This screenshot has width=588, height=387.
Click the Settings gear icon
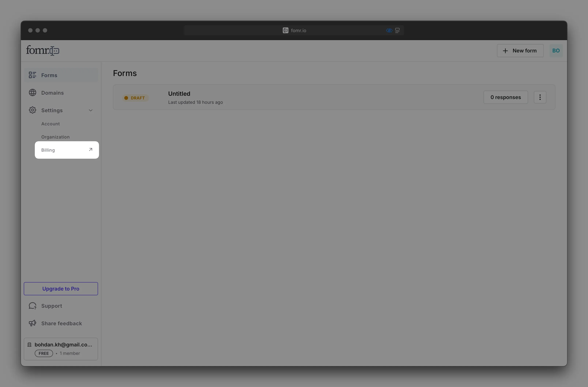tap(32, 110)
